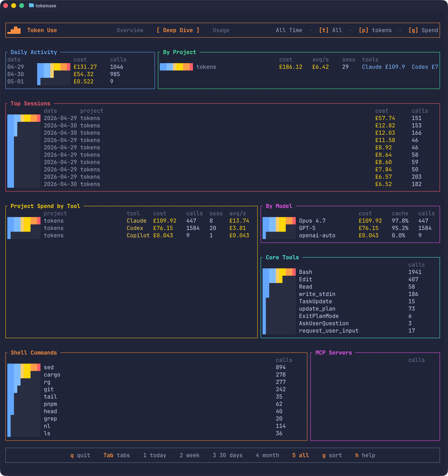Click the 04-29 daily activity bar

[x=54, y=67]
